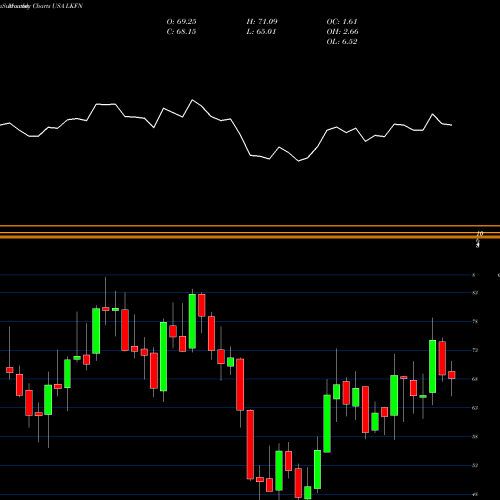Click the 78 price axis label
The image size is (500, 500).
(x=475, y=322)
